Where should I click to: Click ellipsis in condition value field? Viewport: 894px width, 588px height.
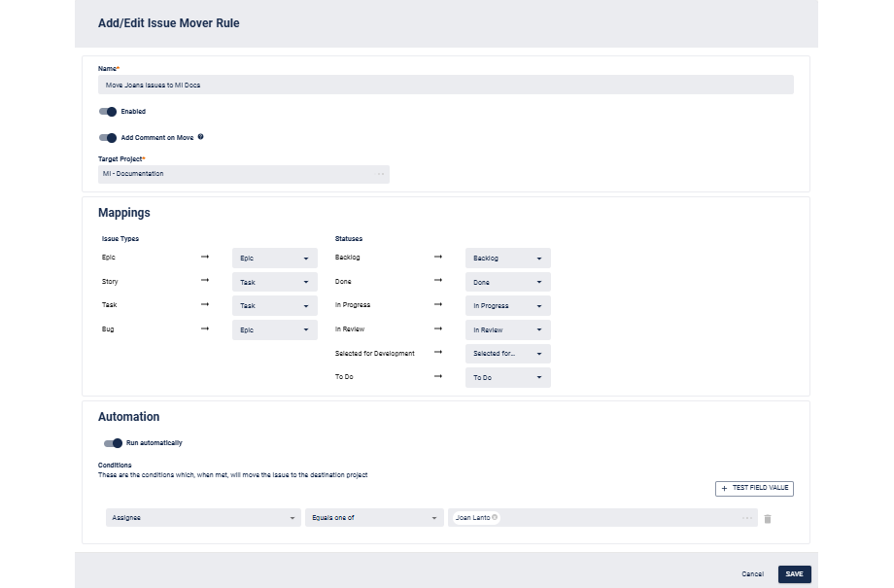pos(747,518)
